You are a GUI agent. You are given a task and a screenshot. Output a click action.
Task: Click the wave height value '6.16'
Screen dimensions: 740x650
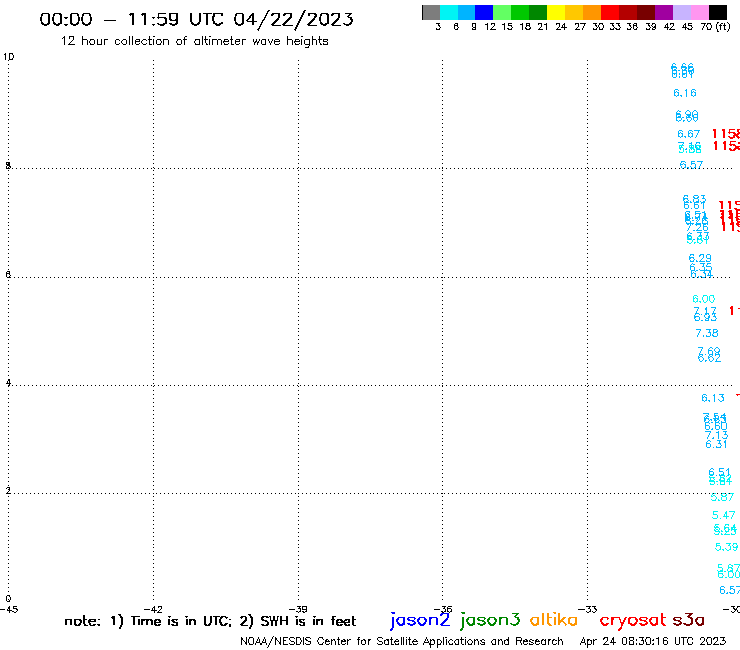coord(685,93)
